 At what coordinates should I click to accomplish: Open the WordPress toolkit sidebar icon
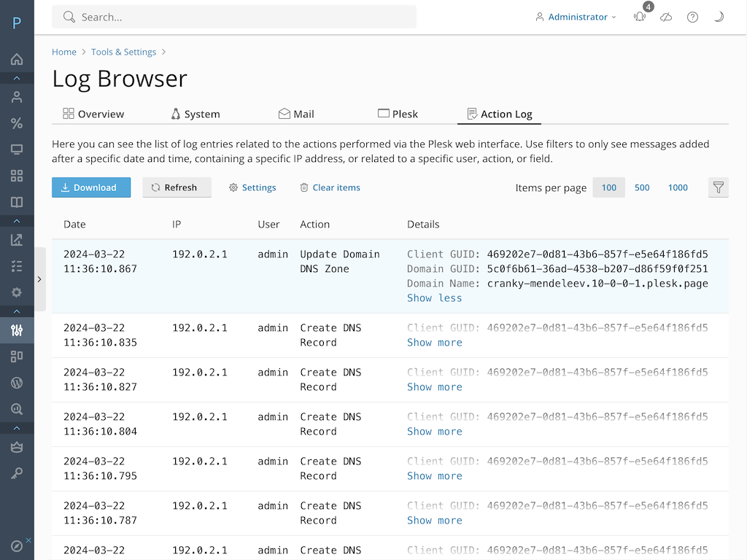point(17,382)
